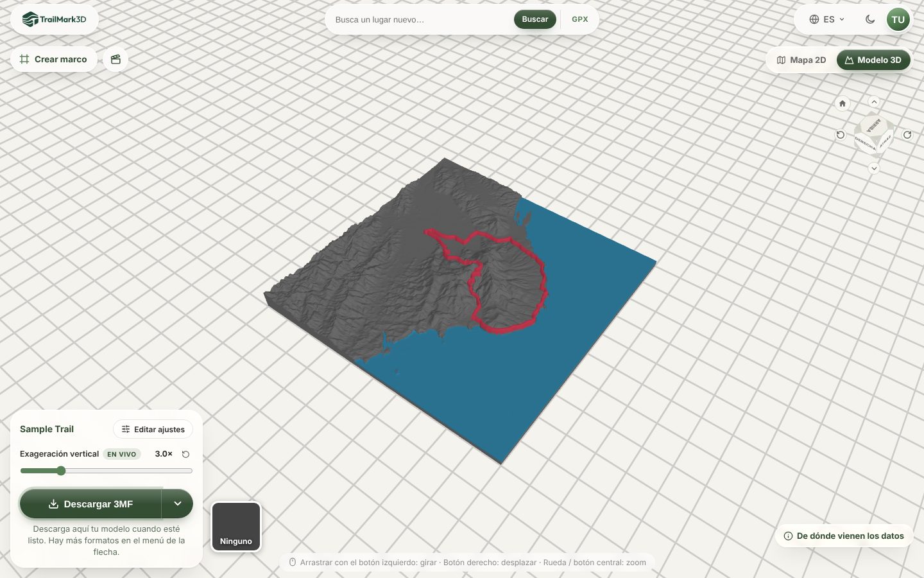Open the TU user avatar menu
Screen dimensions: 924x578
point(898,19)
